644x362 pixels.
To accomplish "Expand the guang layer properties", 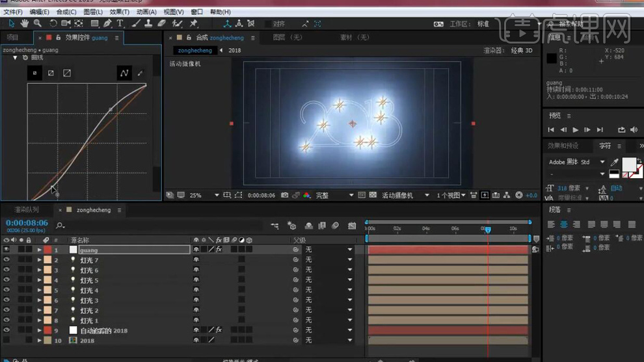I will [x=39, y=250].
